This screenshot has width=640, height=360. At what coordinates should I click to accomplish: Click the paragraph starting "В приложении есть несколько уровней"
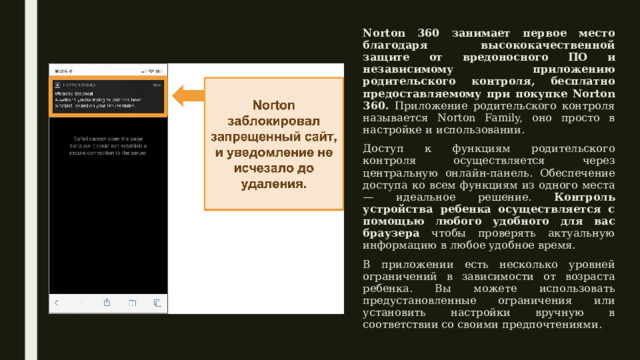[x=489, y=294]
